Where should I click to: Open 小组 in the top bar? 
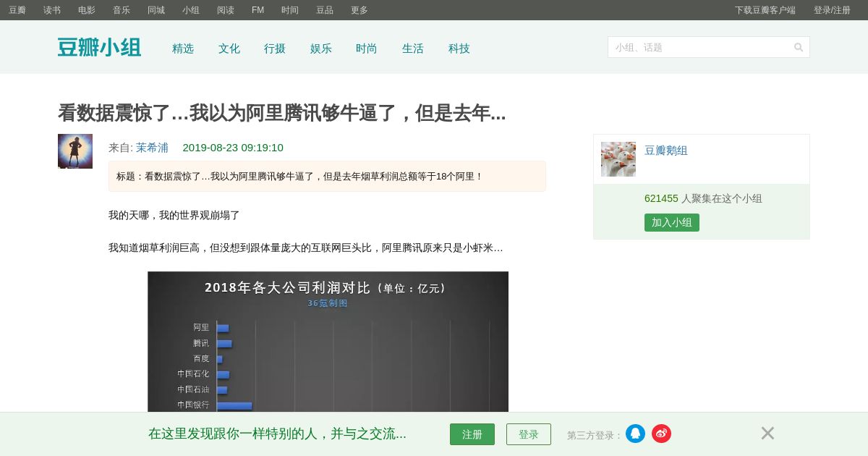tap(191, 10)
